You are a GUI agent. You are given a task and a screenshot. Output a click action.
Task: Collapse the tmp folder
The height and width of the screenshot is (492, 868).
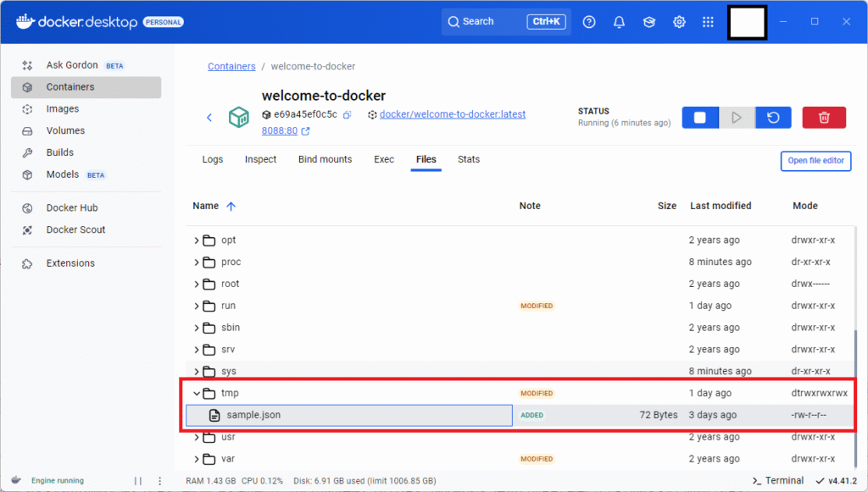pos(196,393)
